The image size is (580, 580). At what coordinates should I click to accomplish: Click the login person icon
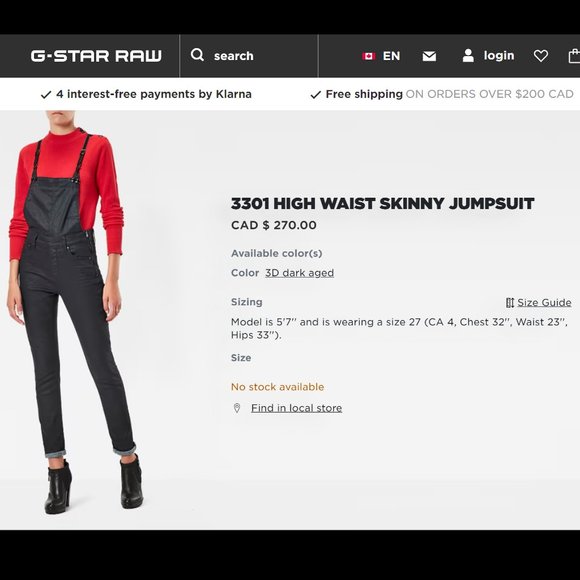[468, 55]
